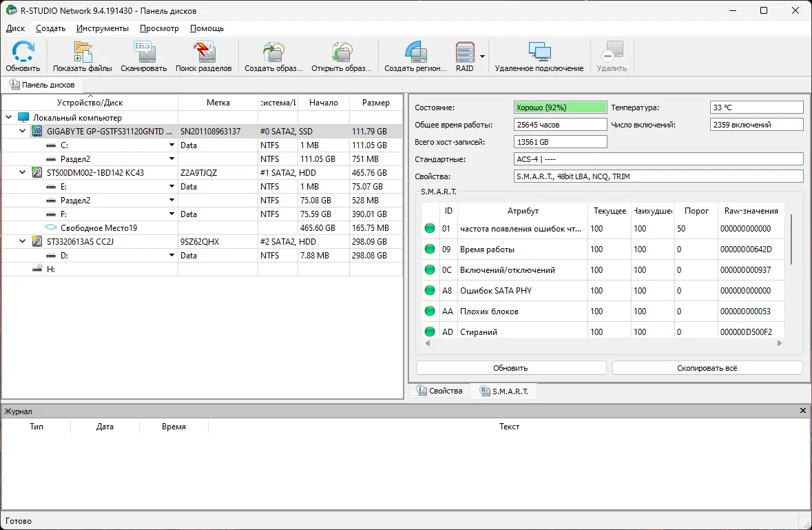
Task: Click the Raw-значения column header
Action: click(x=751, y=211)
